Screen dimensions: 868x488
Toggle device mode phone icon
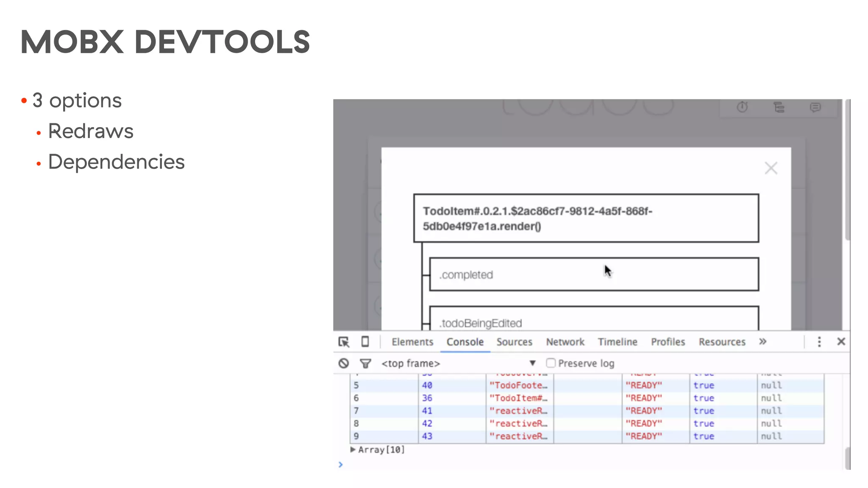(365, 341)
